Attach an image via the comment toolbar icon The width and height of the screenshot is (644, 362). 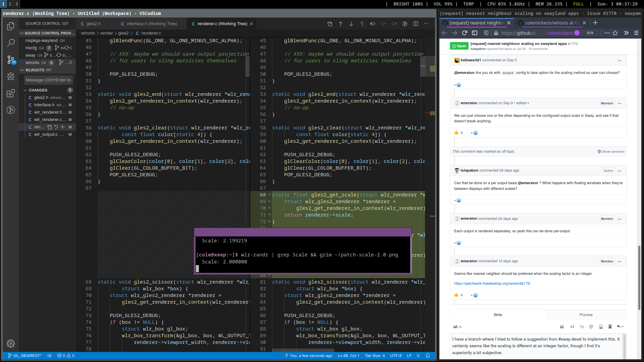[601, 326]
